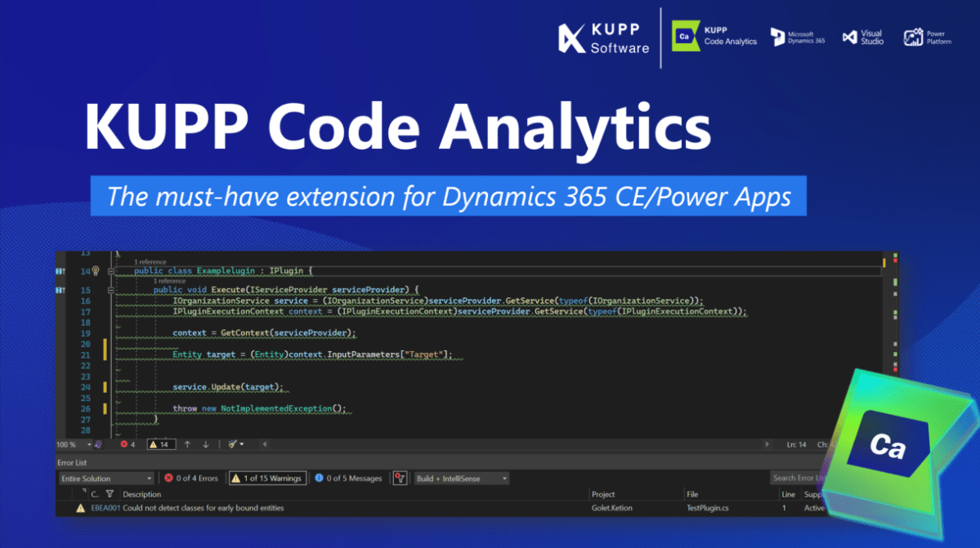Open the Build + IntelliSense dropdown
Image resolution: width=980 pixels, height=548 pixels.
coord(461,479)
